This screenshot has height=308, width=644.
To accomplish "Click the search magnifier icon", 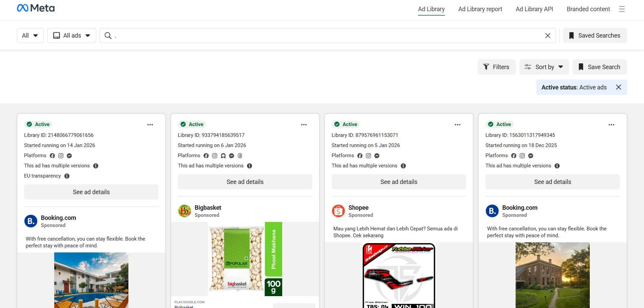I will coord(108,36).
